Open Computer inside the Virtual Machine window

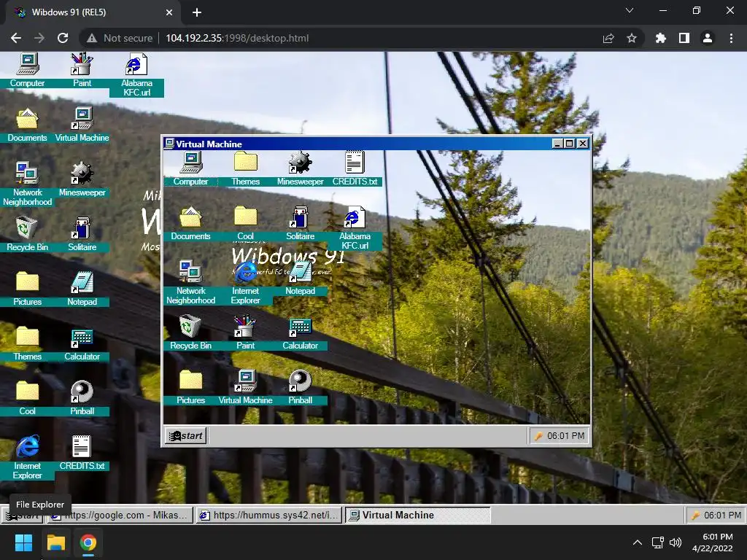point(190,169)
